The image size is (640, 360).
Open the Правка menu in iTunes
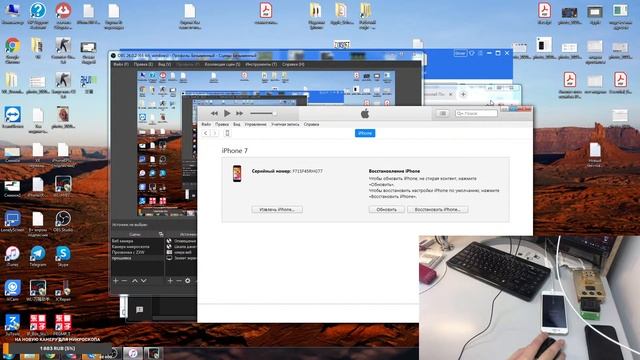(x=222, y=124)
